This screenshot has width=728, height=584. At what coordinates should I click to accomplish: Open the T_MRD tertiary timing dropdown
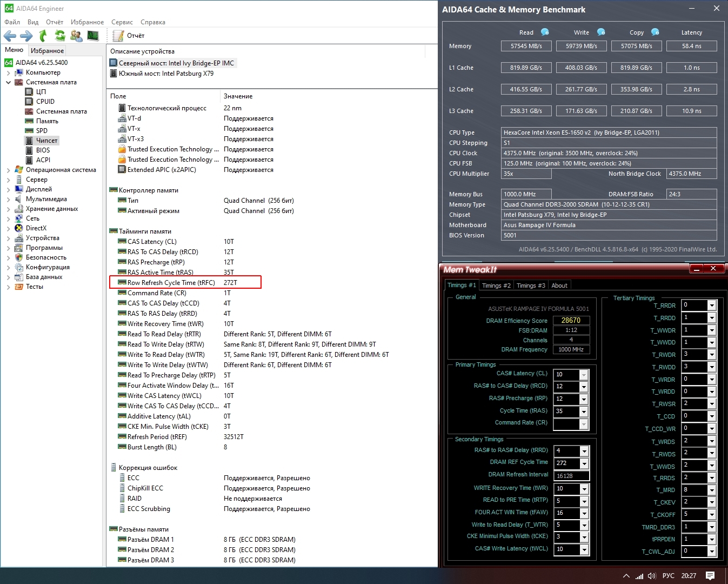coord(712,490)
